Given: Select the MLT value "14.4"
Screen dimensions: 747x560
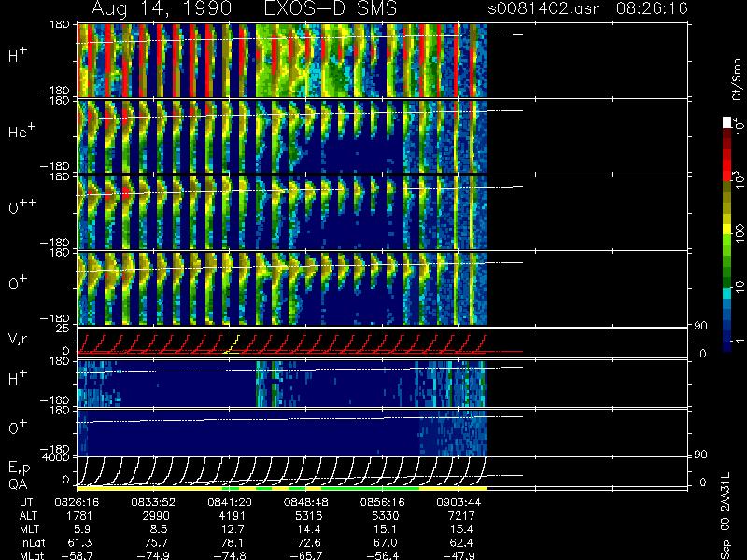Looking at the screenshot, I should click(310, 529).
